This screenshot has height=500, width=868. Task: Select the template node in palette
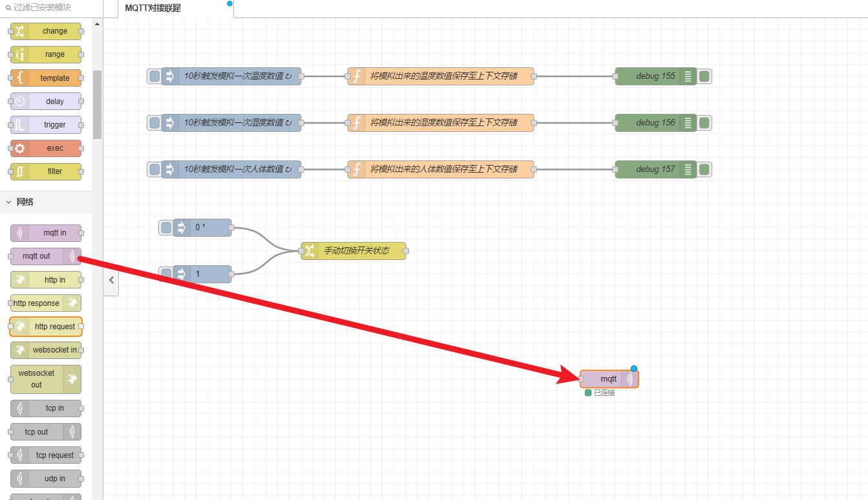(46, 78)
